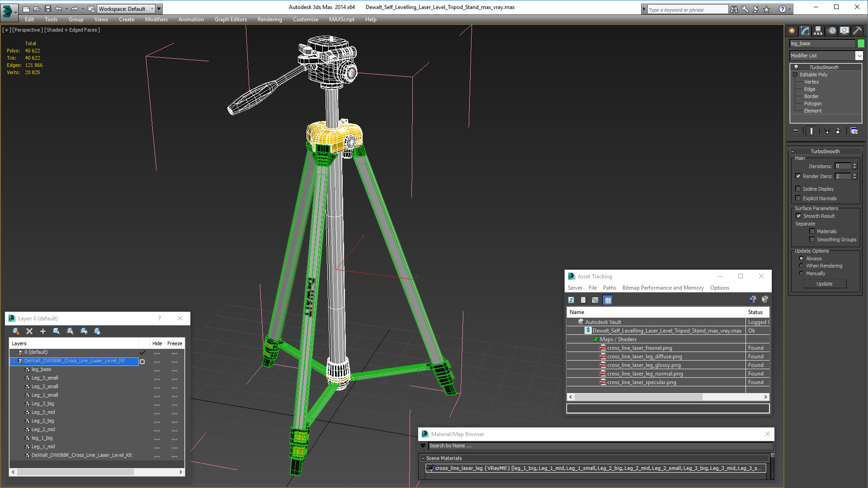The image size is (868, 488).
Task: Create new layer in Layer dialog
Action: point(16,331)
